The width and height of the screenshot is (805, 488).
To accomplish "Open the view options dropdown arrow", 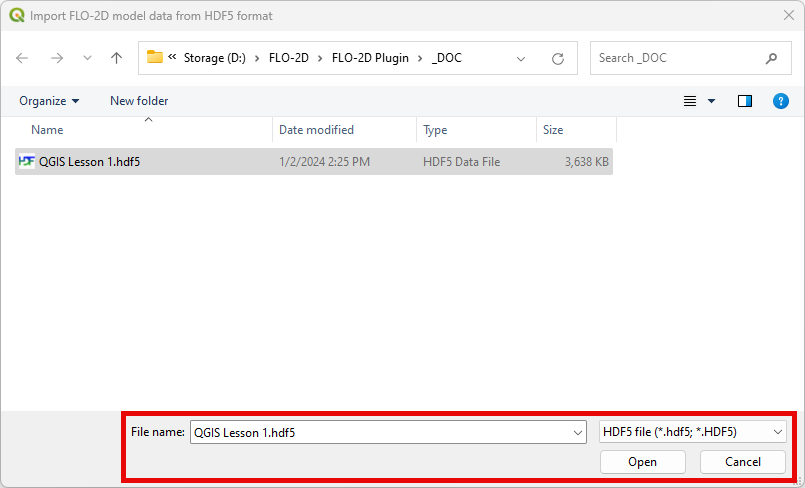I will (712, 101).
